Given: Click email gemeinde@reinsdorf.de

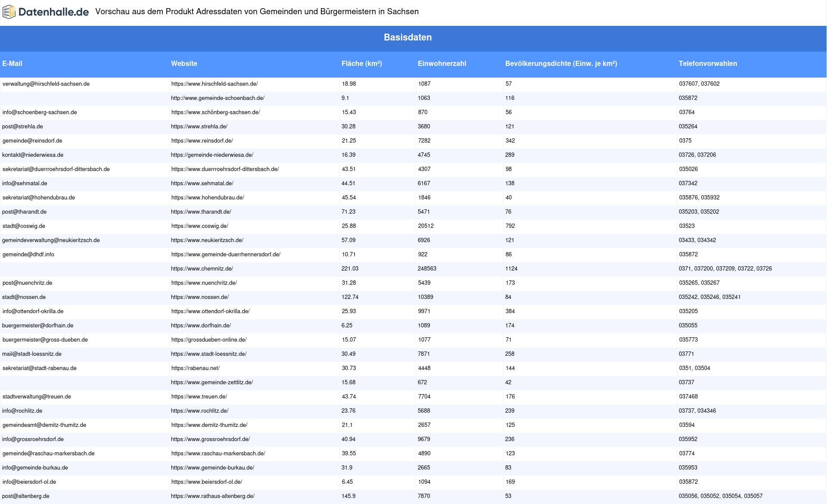Looking at the screenshot, I should [x=32, y=141].
